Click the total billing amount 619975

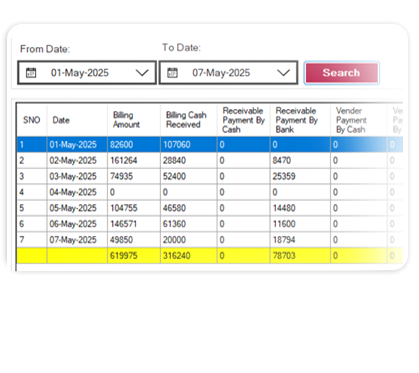(x=134, y=256)
